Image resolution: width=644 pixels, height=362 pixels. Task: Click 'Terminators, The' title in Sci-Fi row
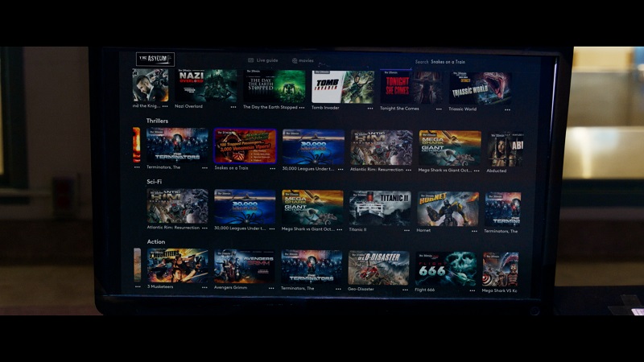pyautogui.click(x=501, y=232)
